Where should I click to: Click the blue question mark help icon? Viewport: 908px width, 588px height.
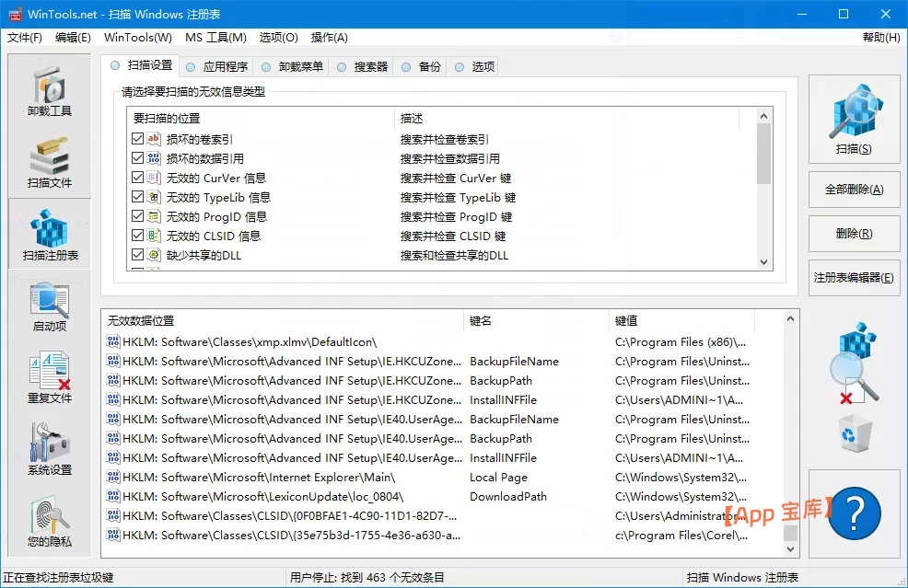[854, 513]
